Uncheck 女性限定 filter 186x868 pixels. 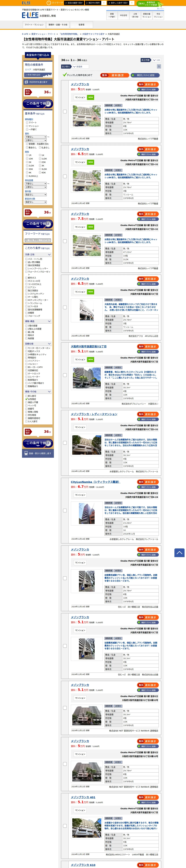click(x=26, y=399)
